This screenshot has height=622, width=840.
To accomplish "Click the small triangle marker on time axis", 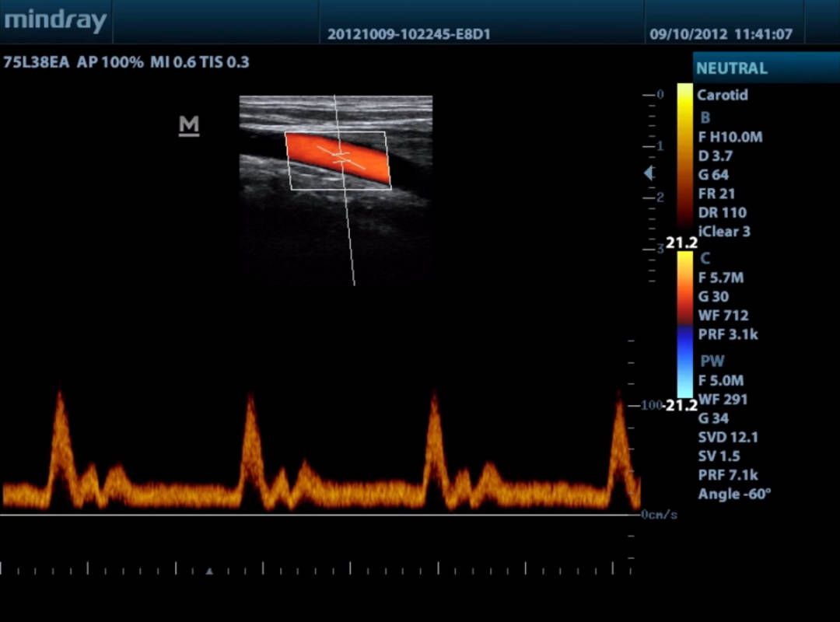I will pos(208,571).
